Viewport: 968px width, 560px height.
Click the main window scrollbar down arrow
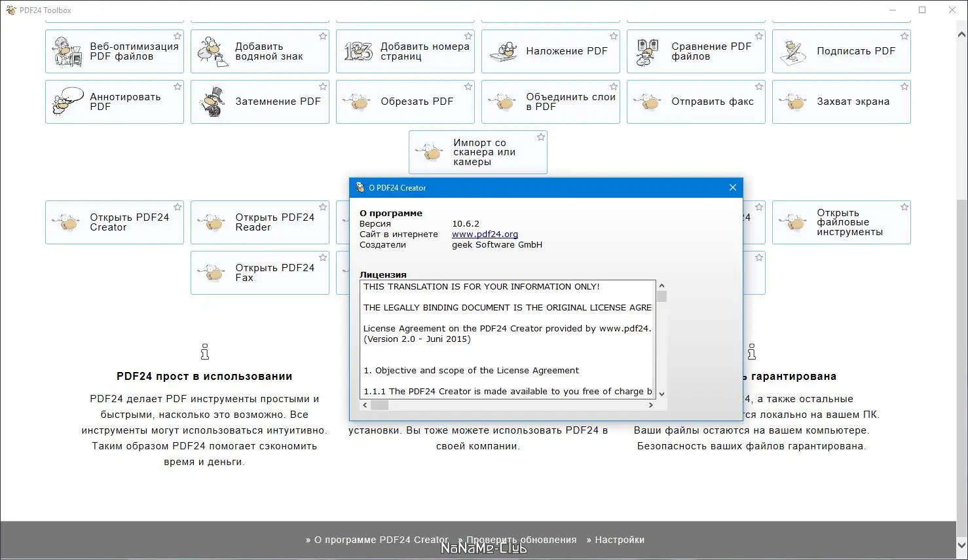point(962,546)
